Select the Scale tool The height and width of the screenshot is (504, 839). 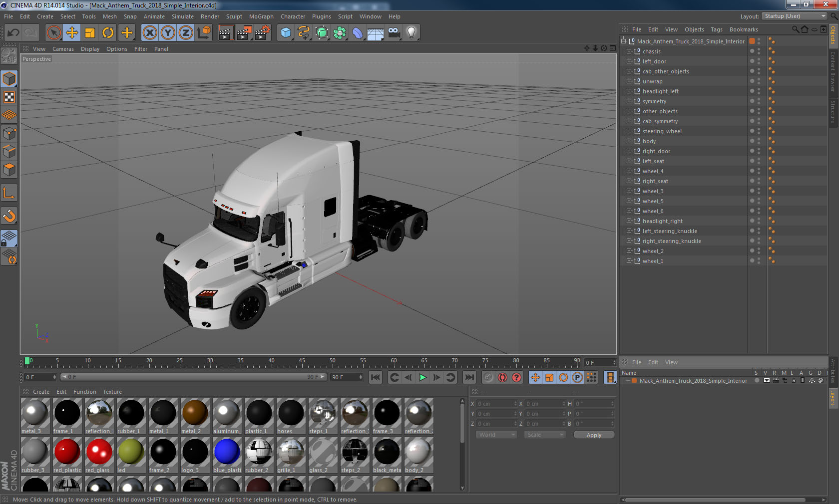click(90, 33)
